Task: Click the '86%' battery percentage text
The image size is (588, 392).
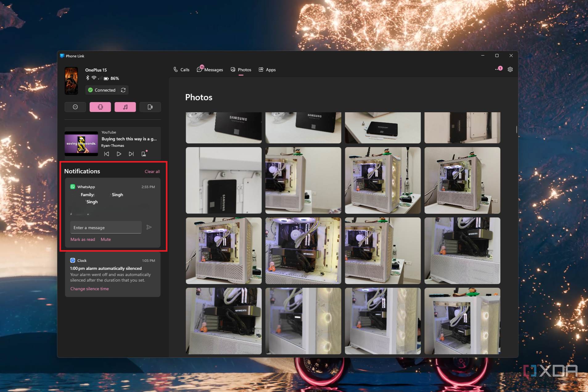Action: (x=115, y=78)
